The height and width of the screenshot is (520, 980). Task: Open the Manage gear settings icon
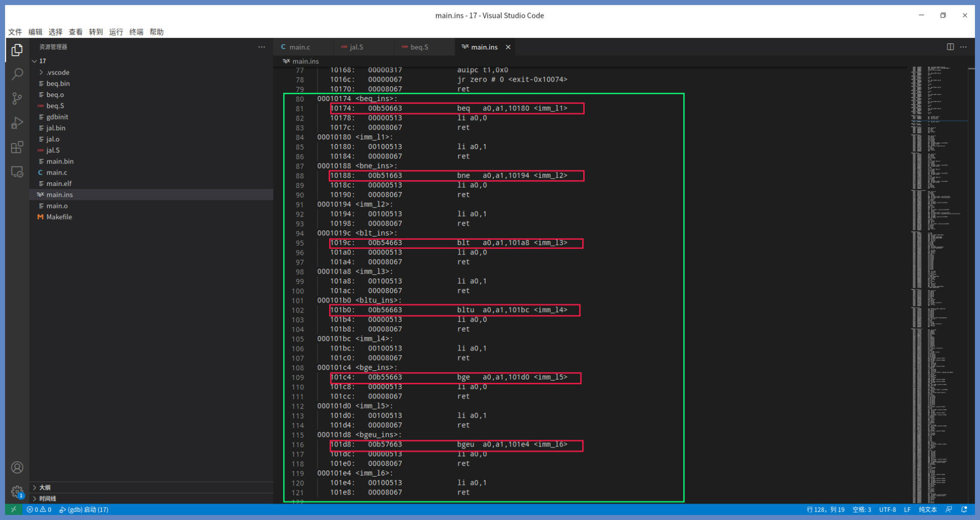pos(17,491)
